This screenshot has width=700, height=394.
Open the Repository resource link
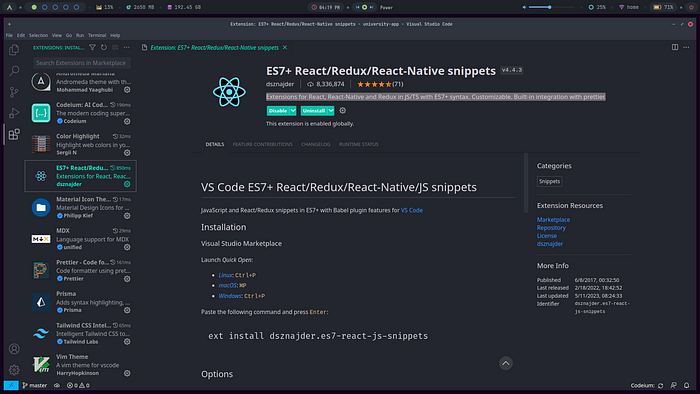tap(551, 228)
